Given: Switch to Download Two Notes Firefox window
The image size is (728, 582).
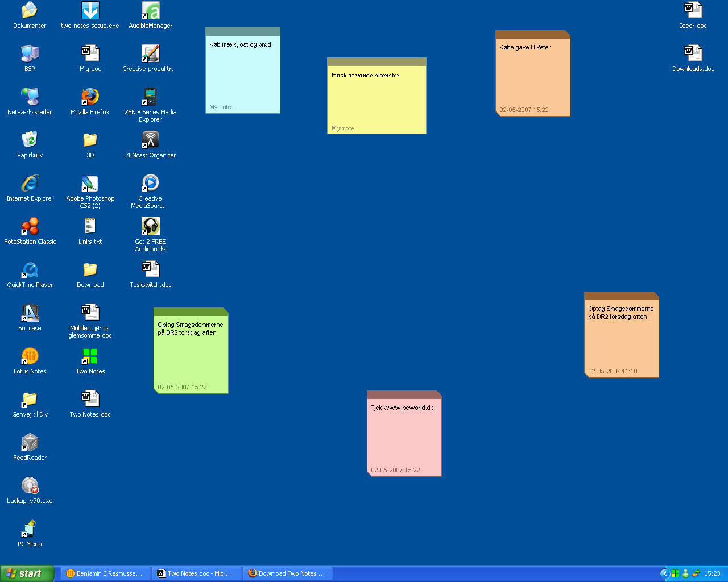Looking at the screenshot, I should coord(288,573).
